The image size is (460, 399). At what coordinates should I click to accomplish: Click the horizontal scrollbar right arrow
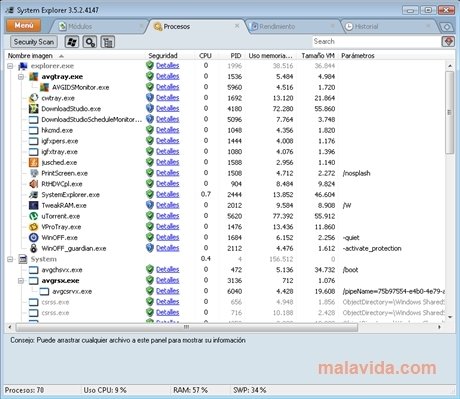pos(439,327)
